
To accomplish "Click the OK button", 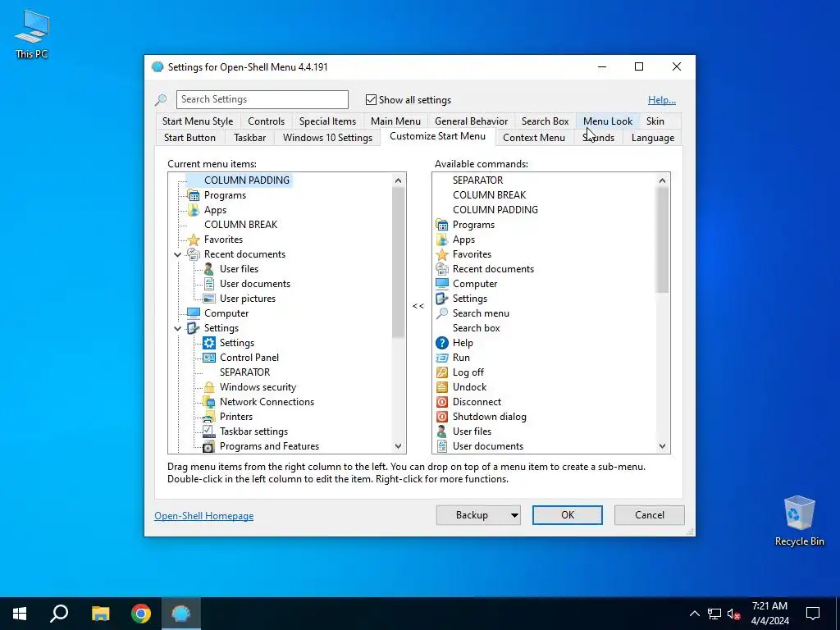I will tap(568, 515).
